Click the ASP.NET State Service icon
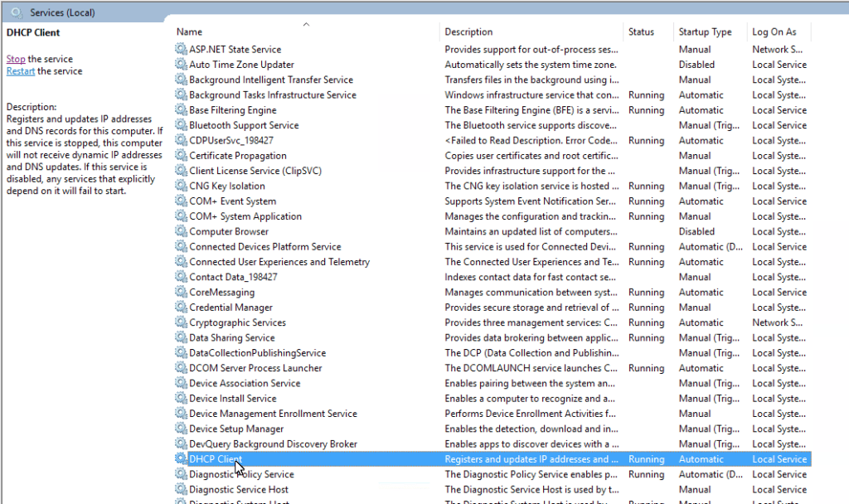The width and height of the screenshot is (849, 504). coord(181,49)
